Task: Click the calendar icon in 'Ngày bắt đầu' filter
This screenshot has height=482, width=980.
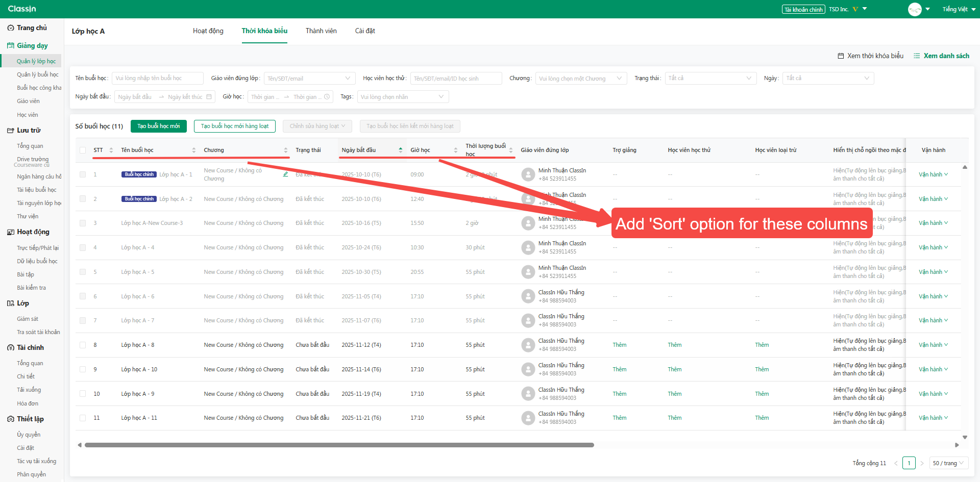Action: (209, 96)
